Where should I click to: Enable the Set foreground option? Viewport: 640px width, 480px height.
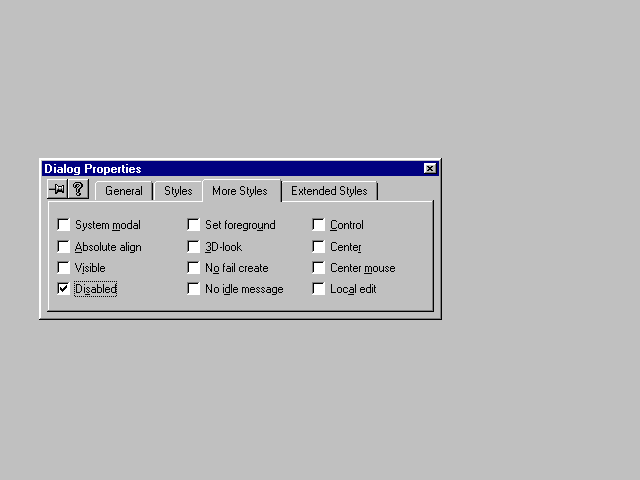[194, 225]
